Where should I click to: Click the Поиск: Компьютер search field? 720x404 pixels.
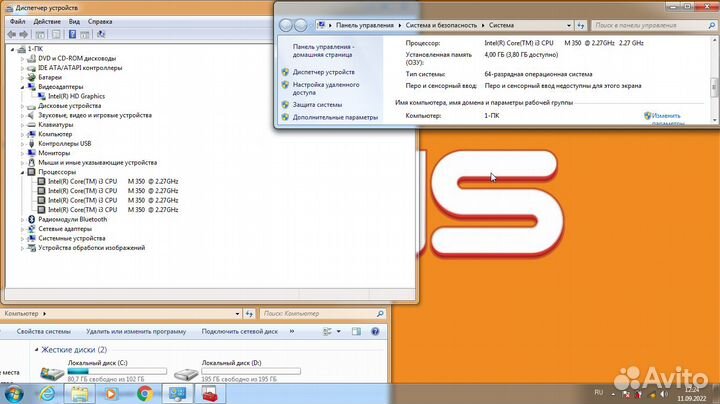pos(322,314)
